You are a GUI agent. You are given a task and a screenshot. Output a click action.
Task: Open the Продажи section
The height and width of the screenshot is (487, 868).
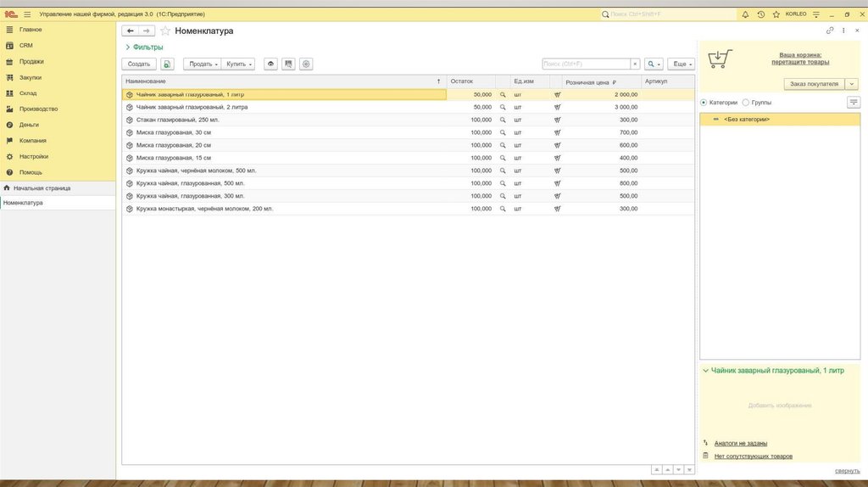coord(31,62)
